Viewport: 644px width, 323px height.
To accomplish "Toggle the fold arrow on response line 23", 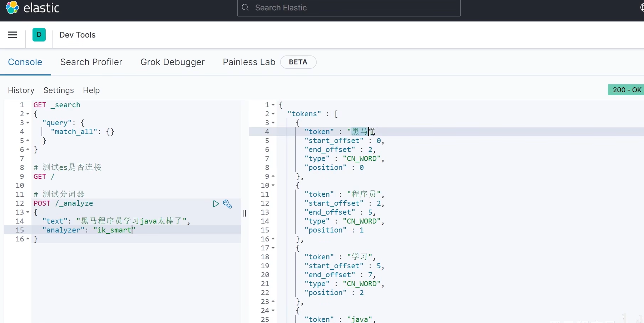I will point(273,302).
